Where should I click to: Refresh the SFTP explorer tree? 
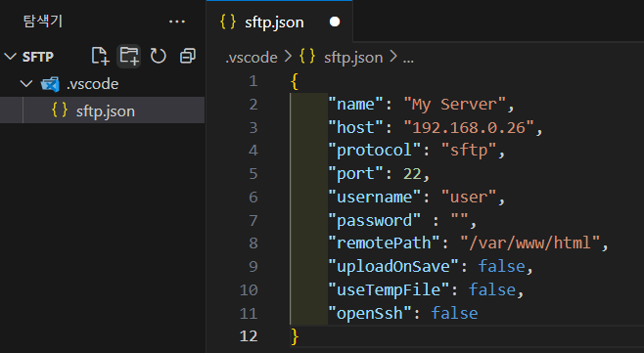click(x=159, y=56)
